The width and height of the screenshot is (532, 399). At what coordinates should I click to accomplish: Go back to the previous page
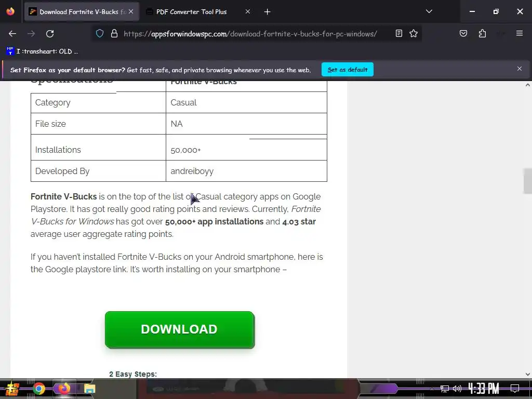tap(12, 34)
